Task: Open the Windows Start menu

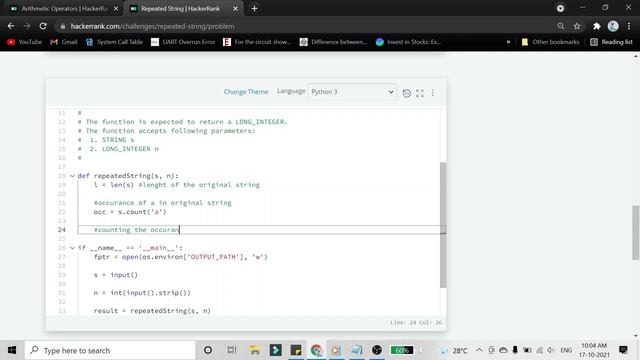Action: (12, 350)
